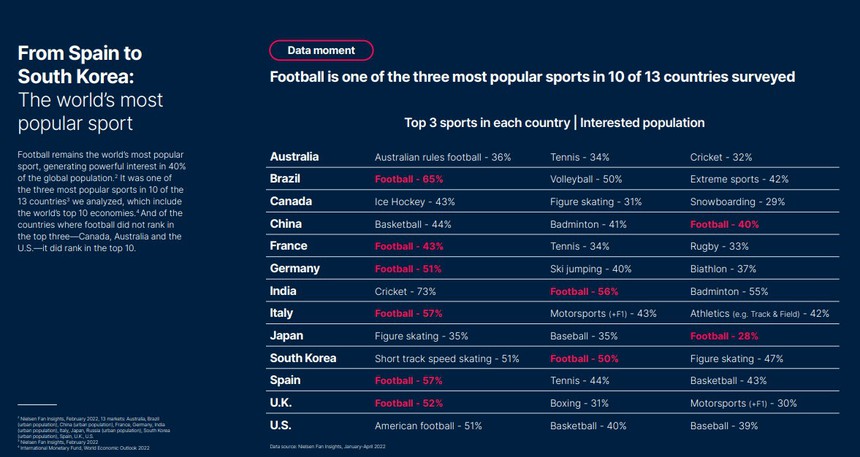Click 'Short track speed skating - 51%'
Viewport: 860px width, 457px height.
(447, 359)
